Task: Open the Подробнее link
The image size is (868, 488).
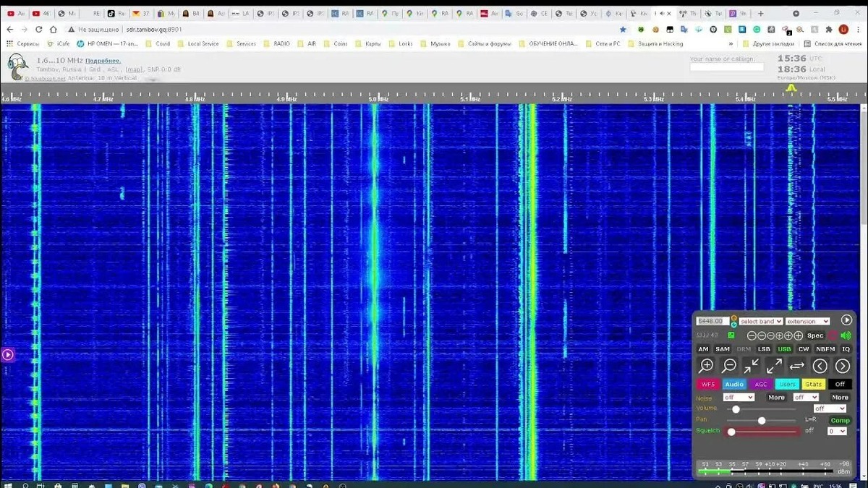Action: pyautogui.click(x=103, y=61)
